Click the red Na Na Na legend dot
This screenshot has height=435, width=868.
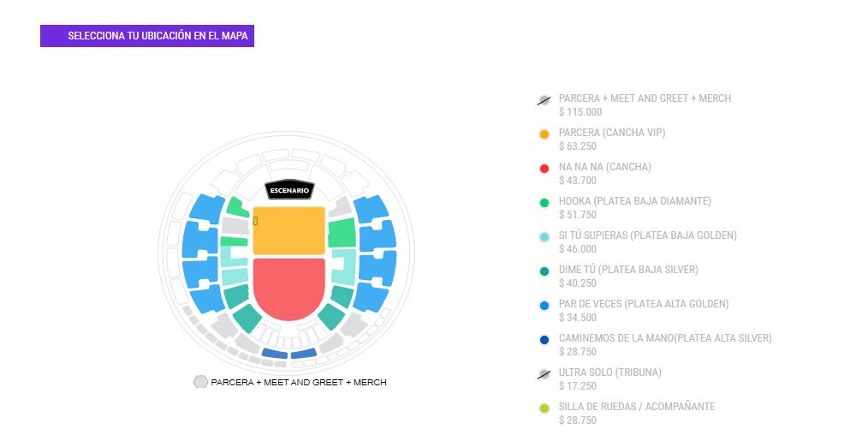coord(544,169)
